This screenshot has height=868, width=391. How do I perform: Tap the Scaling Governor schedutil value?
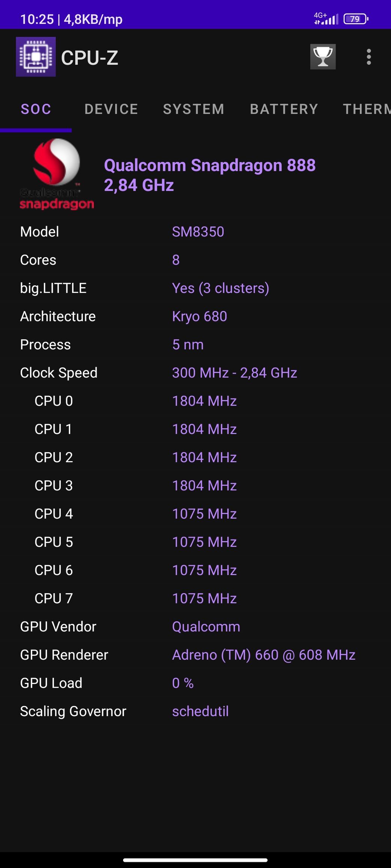click(x=200, y=711)
